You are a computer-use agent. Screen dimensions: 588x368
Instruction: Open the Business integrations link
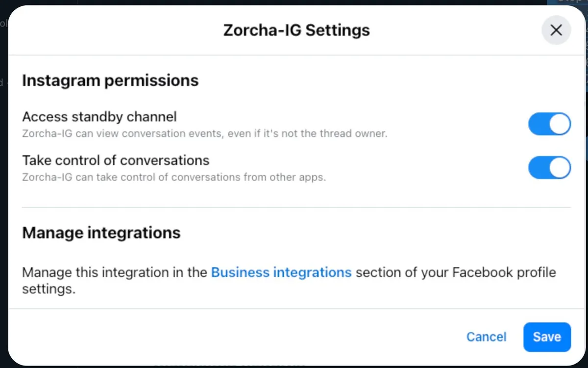coord(281,272)
